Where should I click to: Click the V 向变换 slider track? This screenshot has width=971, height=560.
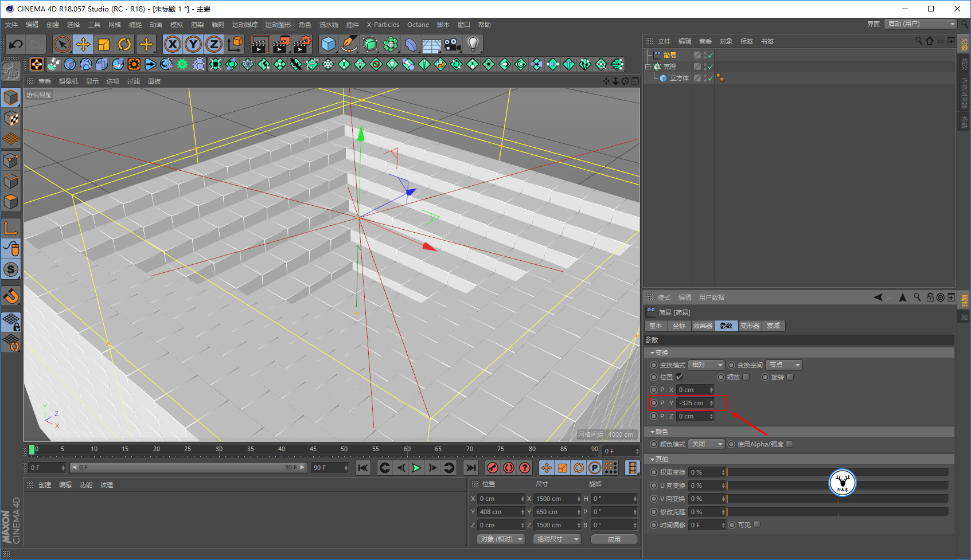(x=837, y=499)
